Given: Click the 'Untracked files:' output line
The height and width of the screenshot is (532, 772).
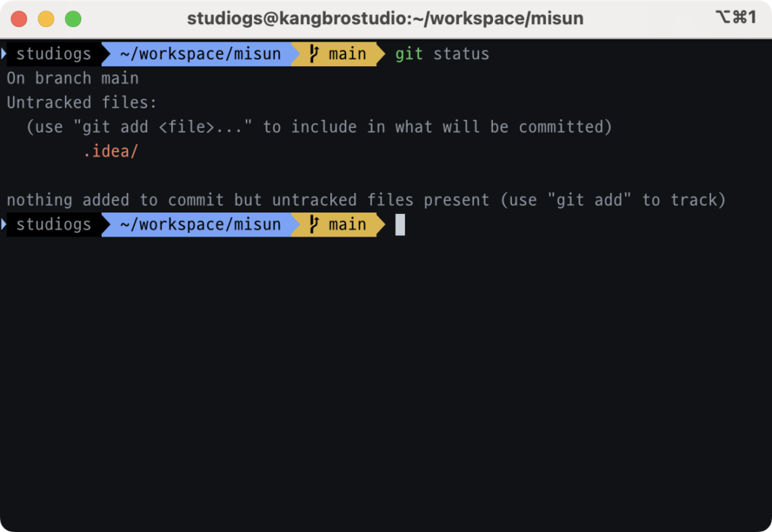Looking at the screenshot, I should [x=81, y=102].
